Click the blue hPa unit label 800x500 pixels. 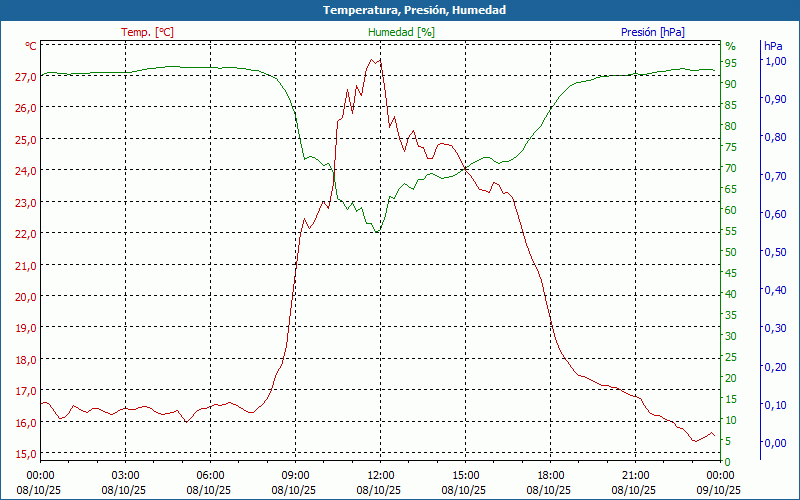tap(773, 46)
